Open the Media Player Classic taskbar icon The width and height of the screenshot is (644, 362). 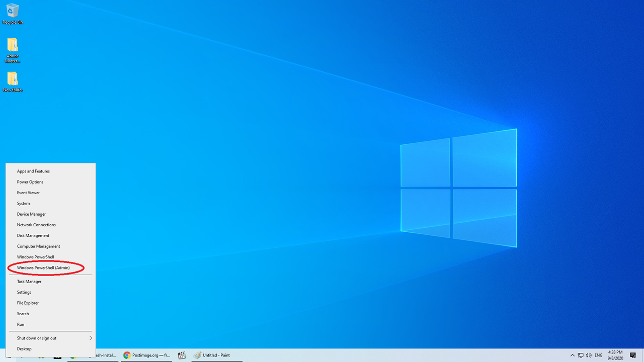point(182,355)
